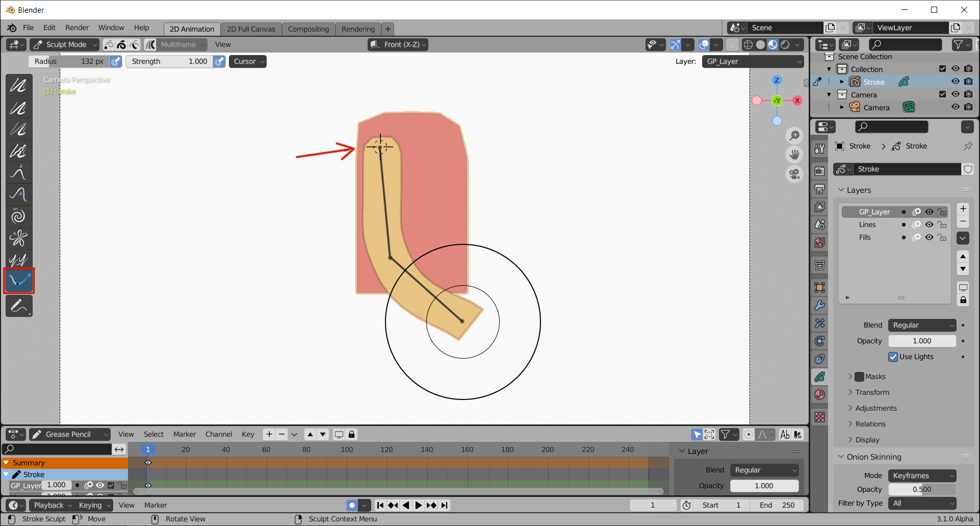Select the Smooth sculpt tool
This screenshot has height=526, width=980.
(x=19, y=85)
